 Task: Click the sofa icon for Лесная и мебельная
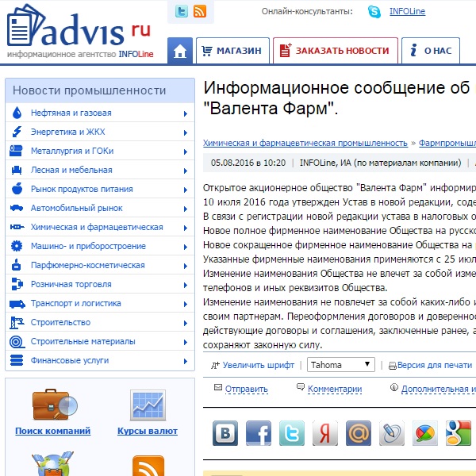point(17,170)
